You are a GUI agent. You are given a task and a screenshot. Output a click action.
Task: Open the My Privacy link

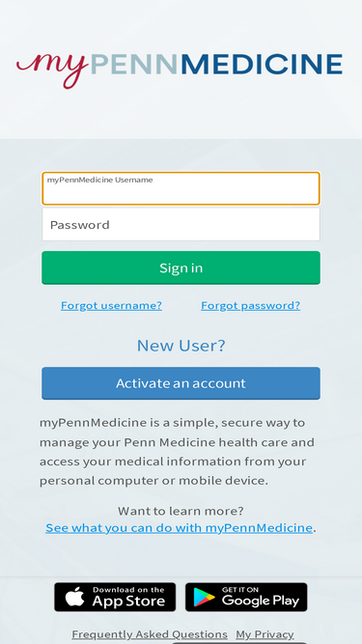pos(265,634)
